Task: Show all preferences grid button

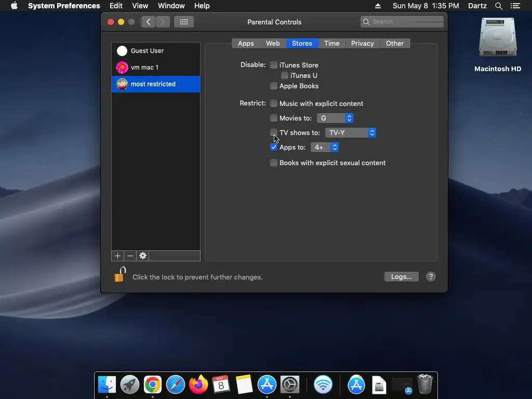Action: click(184, 22)
